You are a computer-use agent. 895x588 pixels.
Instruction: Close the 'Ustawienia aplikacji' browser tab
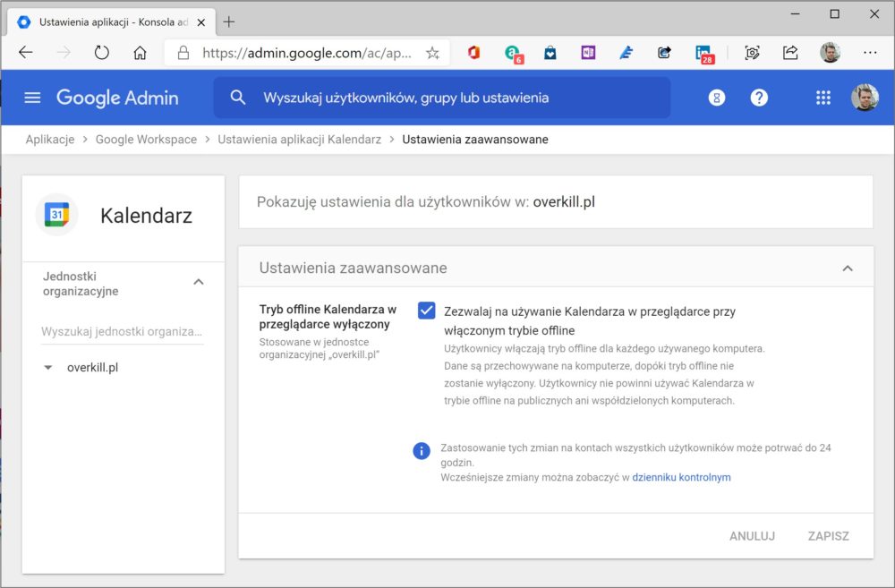pos(200,22)
